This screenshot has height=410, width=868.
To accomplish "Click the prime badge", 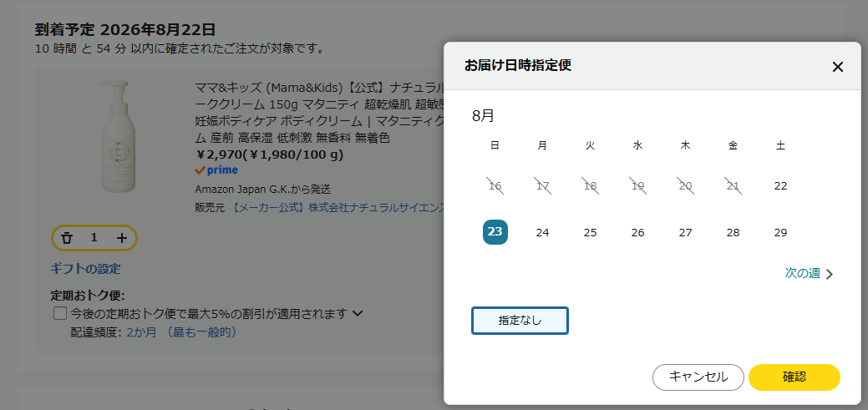I will tap(216, 170).
